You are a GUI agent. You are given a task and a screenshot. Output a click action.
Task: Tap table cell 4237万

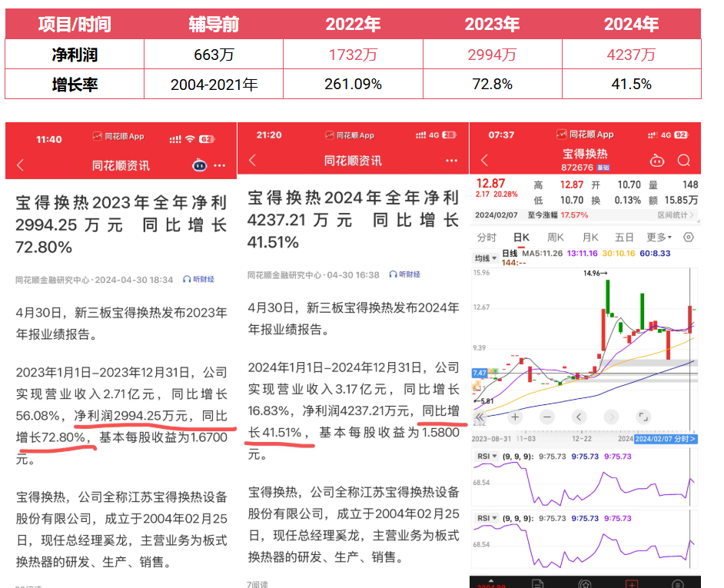[631, 55]
